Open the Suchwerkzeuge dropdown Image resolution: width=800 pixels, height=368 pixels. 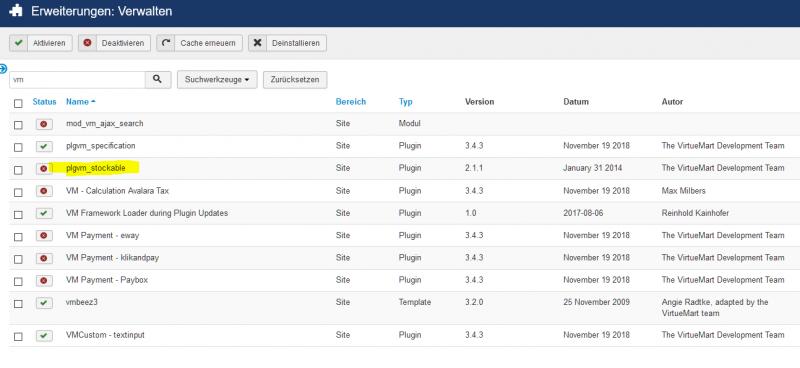217,80
